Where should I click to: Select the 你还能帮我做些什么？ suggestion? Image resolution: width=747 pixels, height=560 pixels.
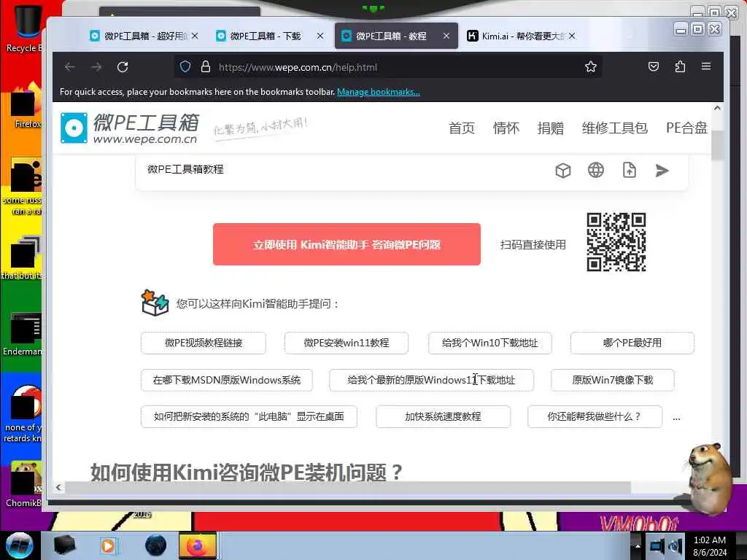595,416
